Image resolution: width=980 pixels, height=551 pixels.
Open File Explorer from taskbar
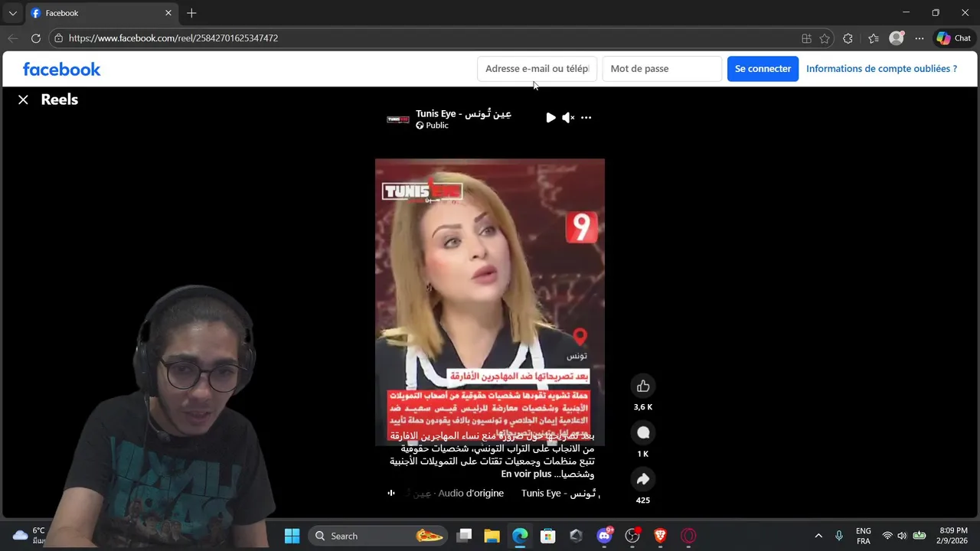[492, 536]
